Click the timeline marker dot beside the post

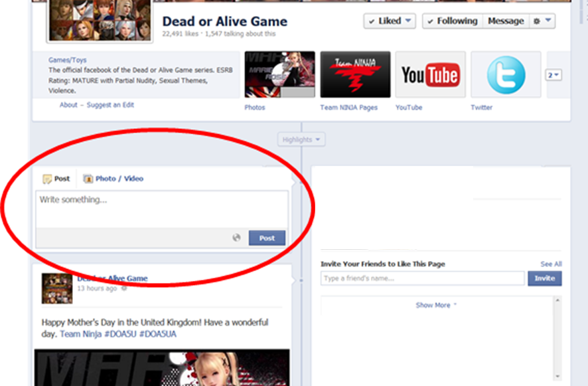coord(301,280)
